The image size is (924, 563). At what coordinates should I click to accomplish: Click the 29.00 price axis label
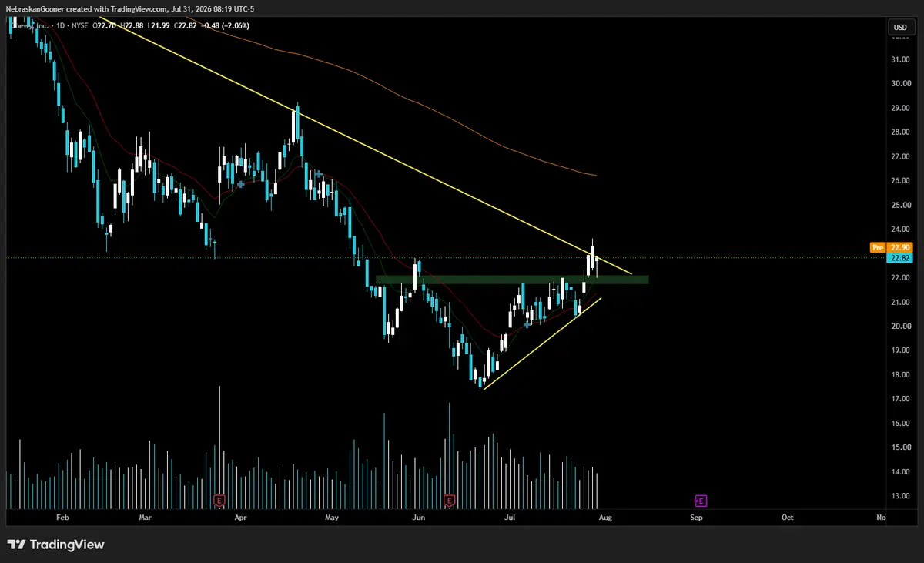(900, 108)
